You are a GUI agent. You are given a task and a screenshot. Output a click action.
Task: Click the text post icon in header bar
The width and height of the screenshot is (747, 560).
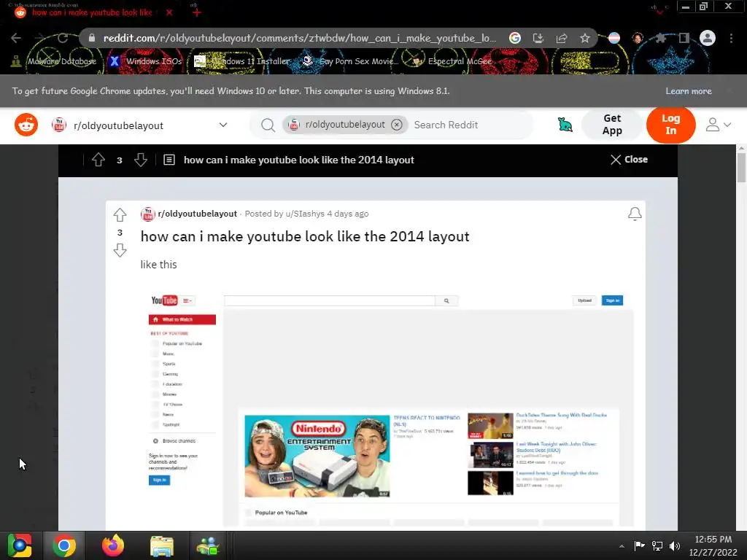169,160
